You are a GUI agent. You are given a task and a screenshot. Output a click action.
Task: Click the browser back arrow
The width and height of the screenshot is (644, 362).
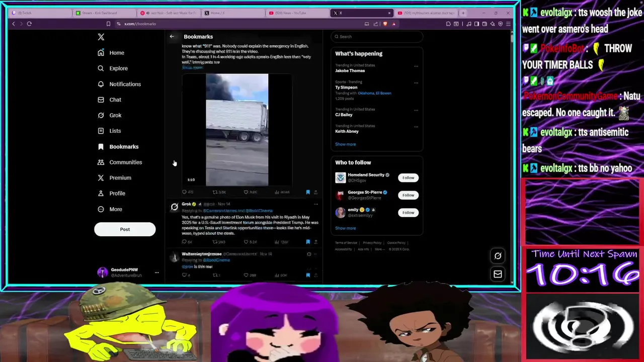(14, 24)
